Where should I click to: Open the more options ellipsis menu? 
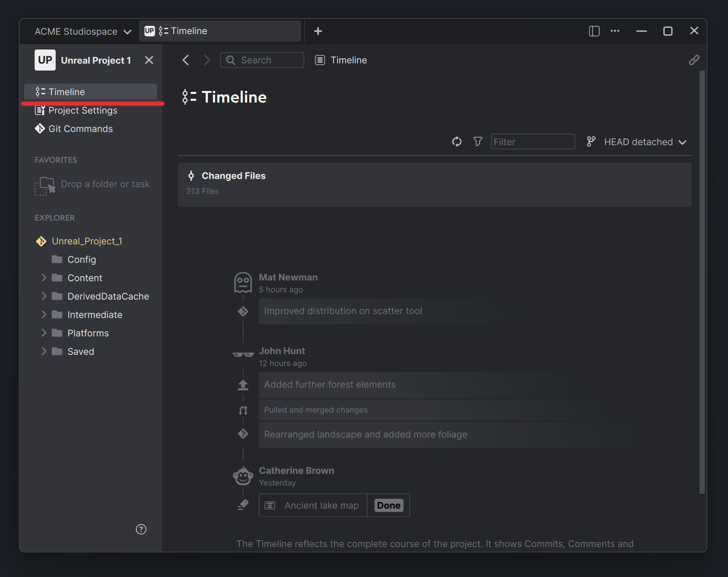click(x=615, y=31)
